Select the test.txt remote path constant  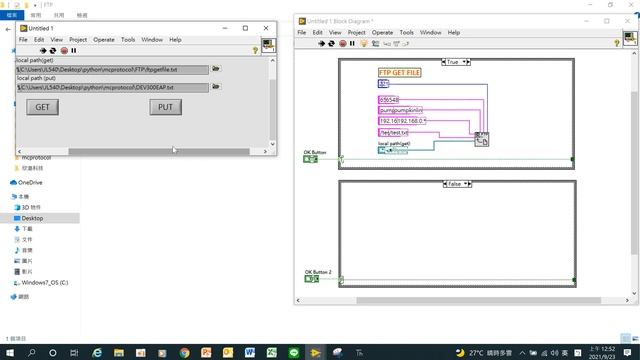(x=393, y=132)
